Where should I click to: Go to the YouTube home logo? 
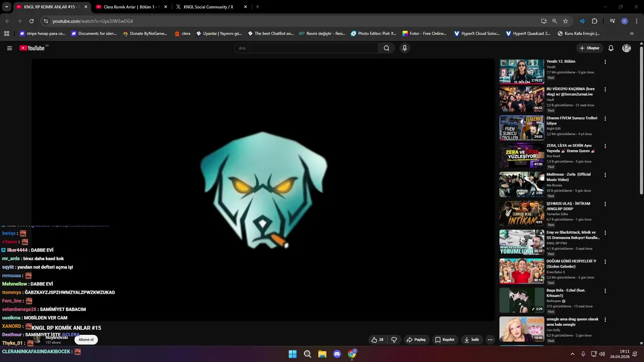[33, 48]
